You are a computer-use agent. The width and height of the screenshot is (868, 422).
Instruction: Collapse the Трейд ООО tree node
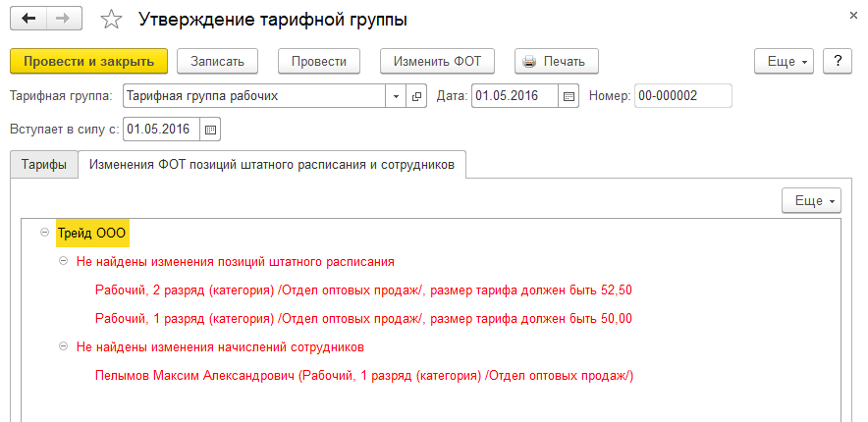[44, 233]
